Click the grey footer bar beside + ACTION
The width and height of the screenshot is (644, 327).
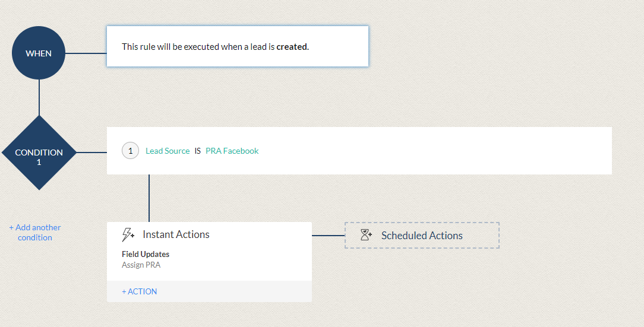click(234, 291)
